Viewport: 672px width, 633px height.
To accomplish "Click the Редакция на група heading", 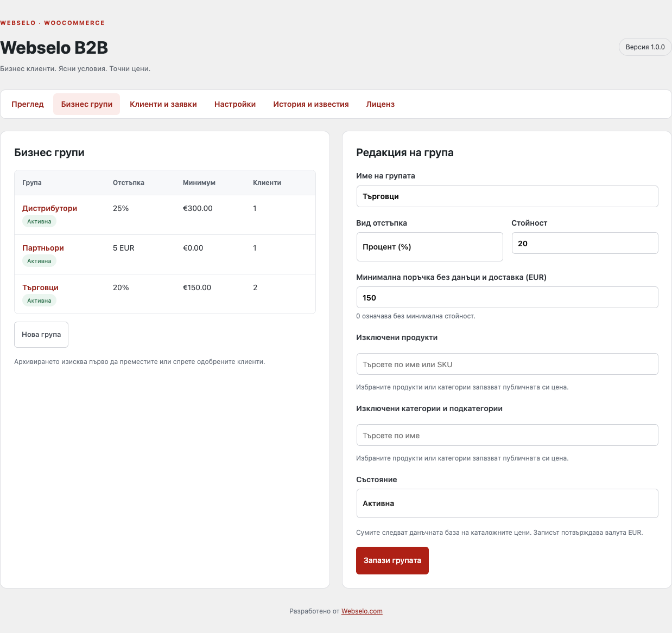I will coord(405,152).
